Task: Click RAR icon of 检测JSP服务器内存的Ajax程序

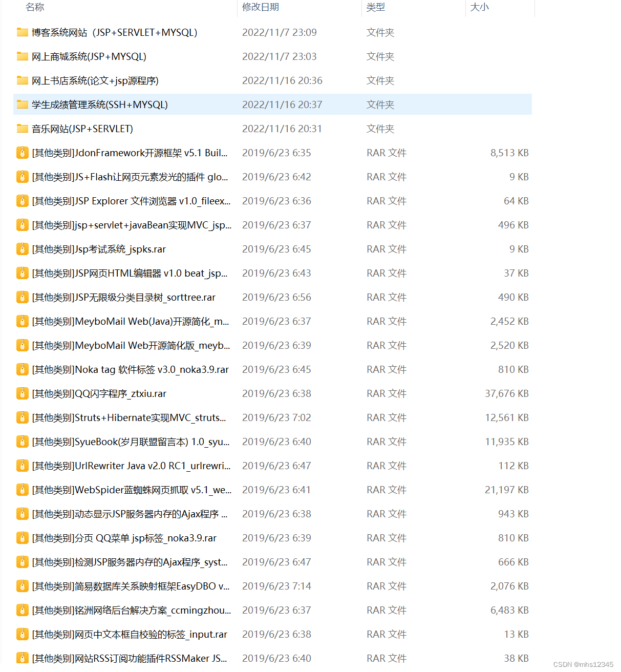Action: 23,562
